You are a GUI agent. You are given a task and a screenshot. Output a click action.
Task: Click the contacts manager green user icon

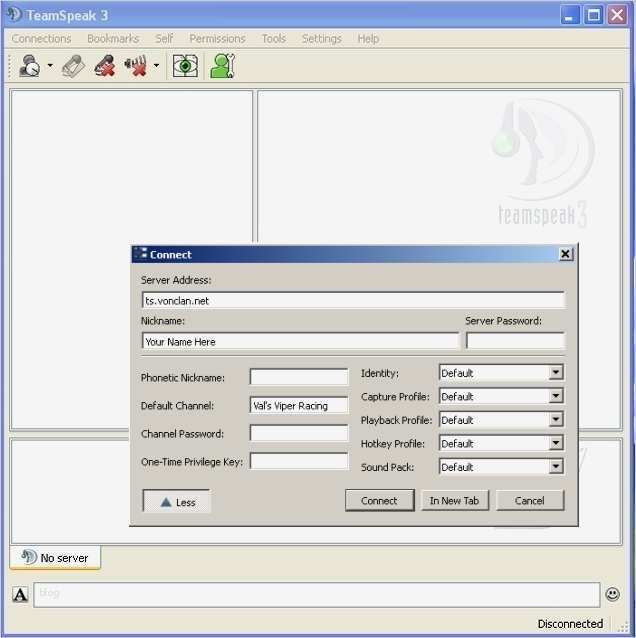[x=223, y=66]
